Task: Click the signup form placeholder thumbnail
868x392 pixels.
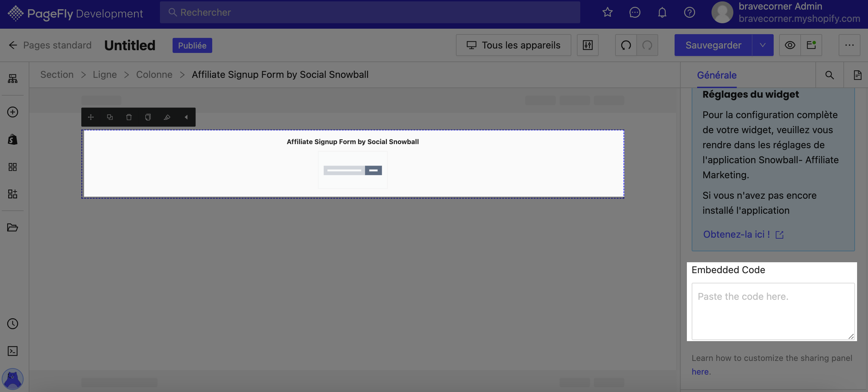Action: (353, 170)
